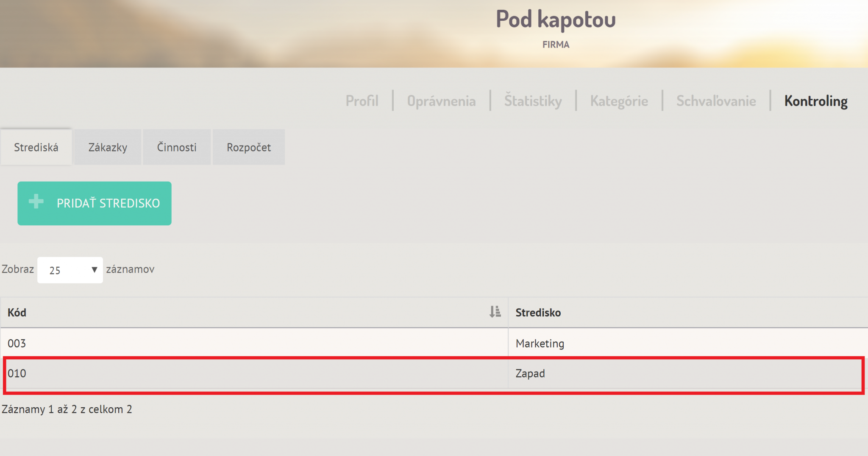This screenshot has height=456, width=868.
Task: Click the sort icon in Kód column
Action: (495, 312)
